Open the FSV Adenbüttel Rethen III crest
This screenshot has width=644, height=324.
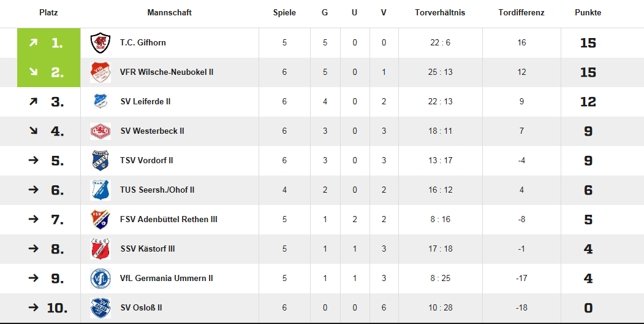100,220
